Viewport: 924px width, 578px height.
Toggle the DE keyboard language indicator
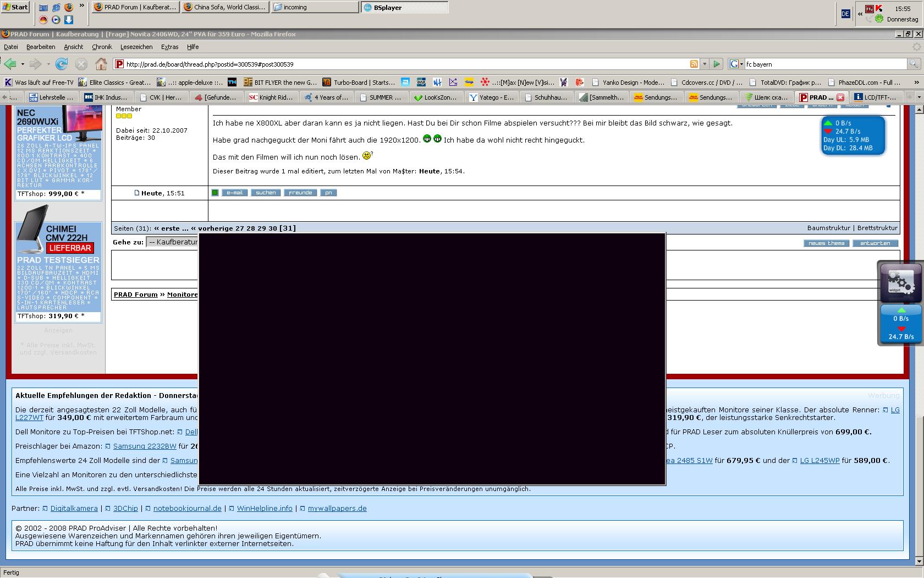pos(845,14)
